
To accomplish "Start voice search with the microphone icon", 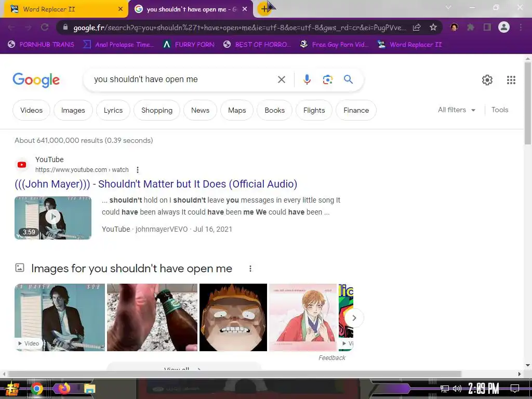I will point(307,79).
